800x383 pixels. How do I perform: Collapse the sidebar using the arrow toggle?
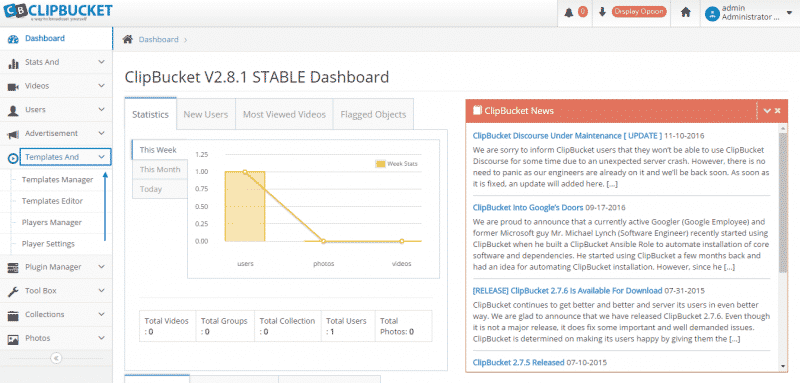(56, 358)
